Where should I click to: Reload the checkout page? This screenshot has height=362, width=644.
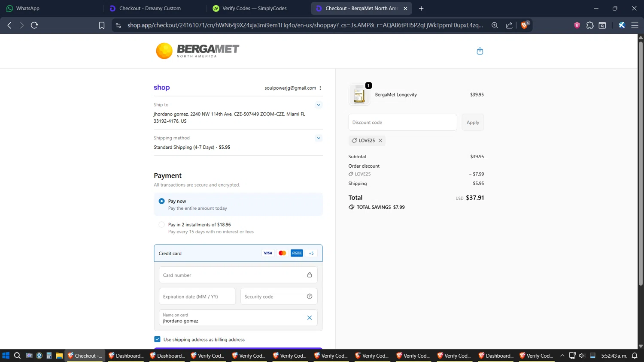tap(34, 25)
